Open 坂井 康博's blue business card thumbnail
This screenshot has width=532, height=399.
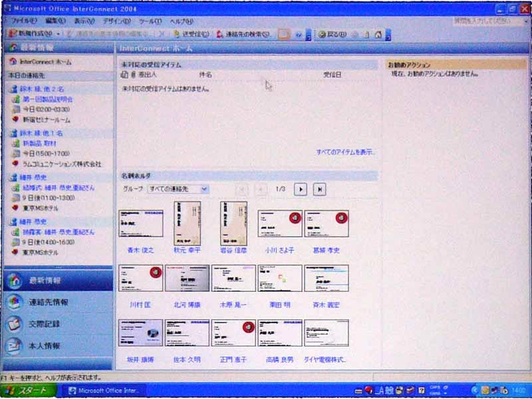point(140,333)
